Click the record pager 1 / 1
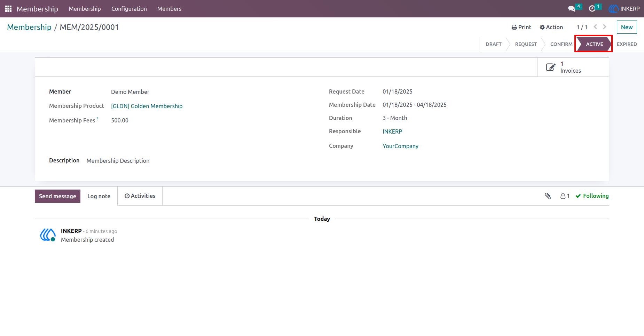 tap(582, 27)
